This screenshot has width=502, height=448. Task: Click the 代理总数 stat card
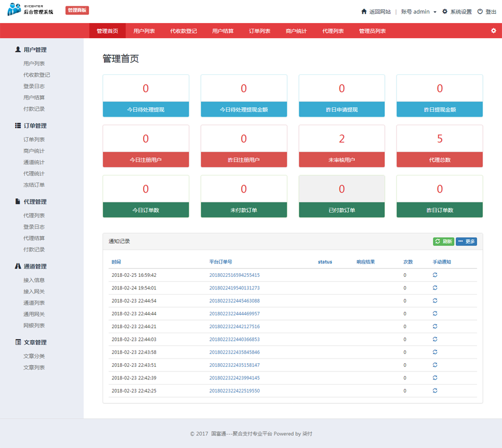tap(440, 146)
